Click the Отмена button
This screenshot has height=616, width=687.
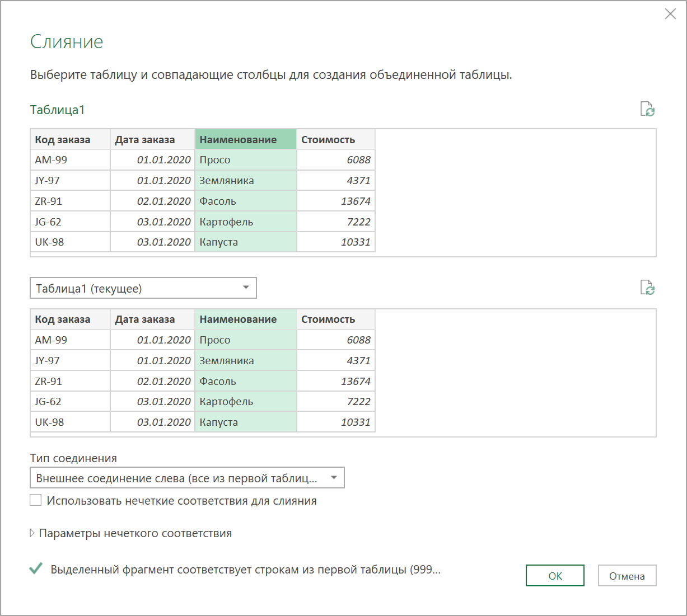[627, 576]
